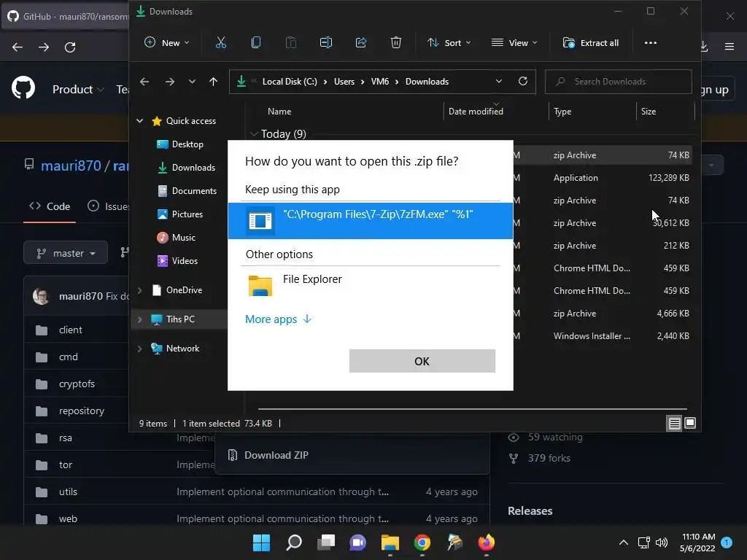The image size is (747, 560).
Task: Go back in File Explorer navigation
Action: 144,82
